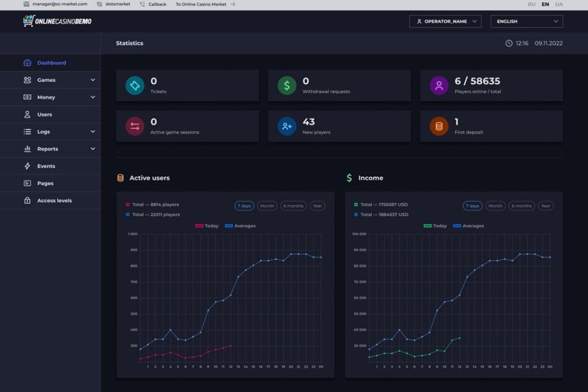Set Active users chart to Year
Image resolution: width=588 pixels, height=392 pixels.
(x=317, y=206)
